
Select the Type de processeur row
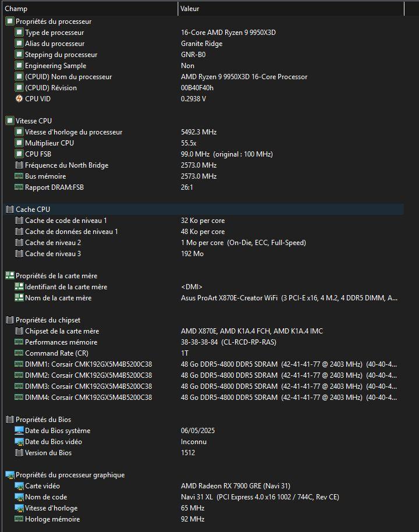[54, 33]
